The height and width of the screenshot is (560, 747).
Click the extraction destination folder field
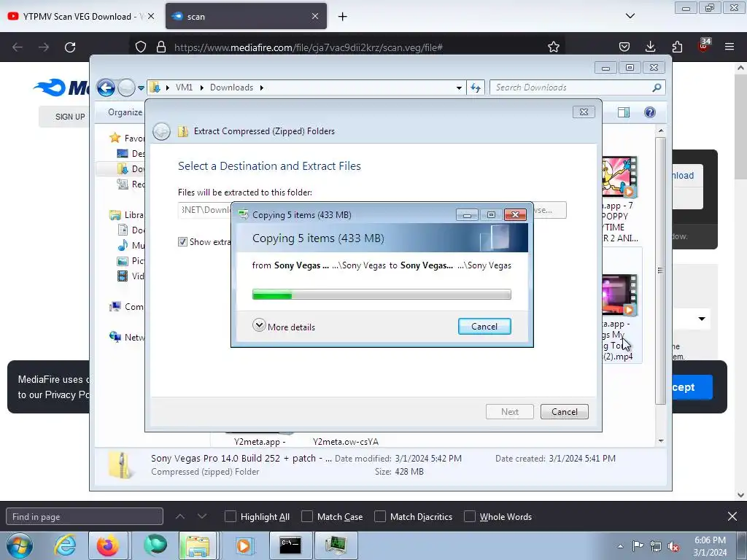tap(204, 210)
